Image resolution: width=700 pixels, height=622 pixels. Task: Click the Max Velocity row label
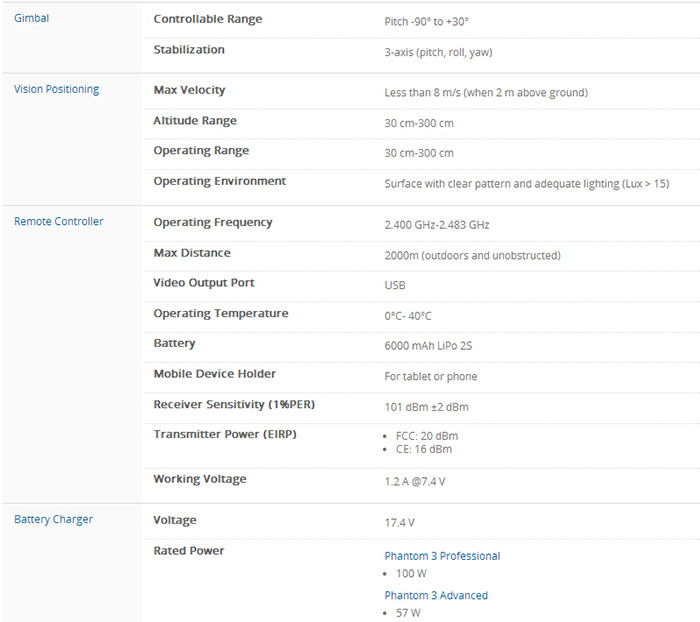pyautogui.click(x=189, y=90)
